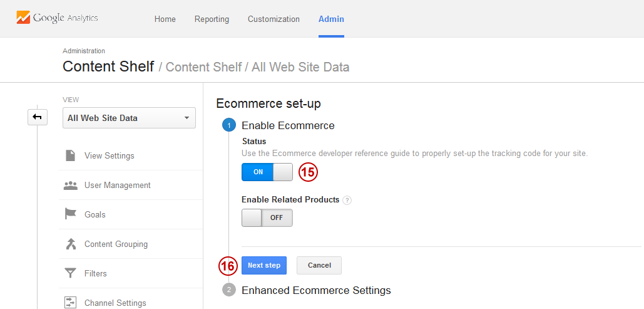Click the Goals flag icon
Viewport: 644px width, 309px height.
coord(71,214)
